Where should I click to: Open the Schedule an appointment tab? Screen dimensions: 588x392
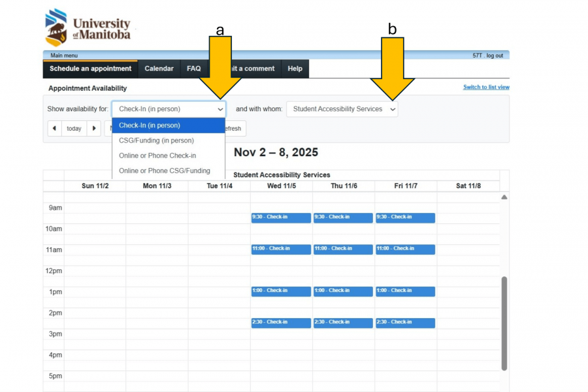tap(90, 69)
